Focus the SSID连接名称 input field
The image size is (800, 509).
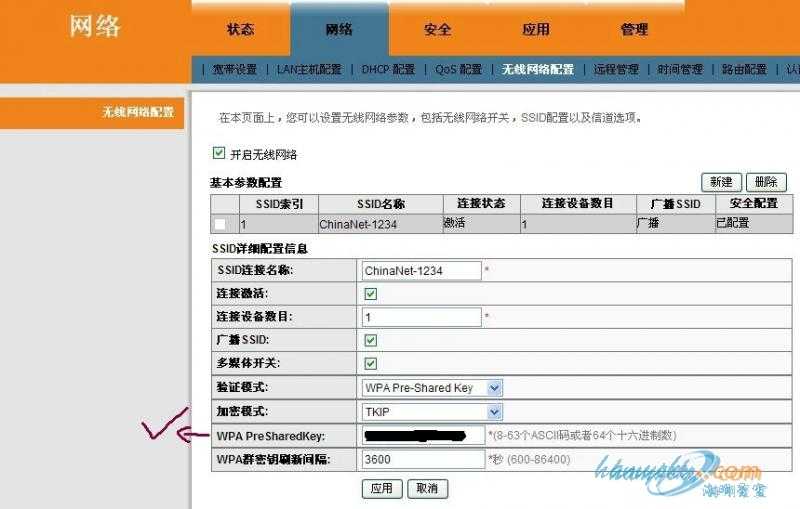(x=421, y=271)
